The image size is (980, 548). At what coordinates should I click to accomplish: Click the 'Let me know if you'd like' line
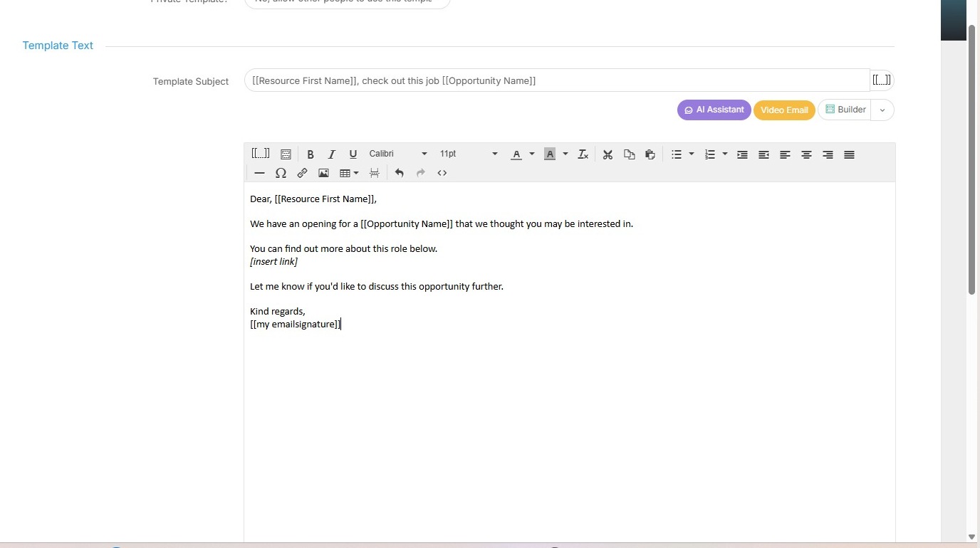(377, 287)
